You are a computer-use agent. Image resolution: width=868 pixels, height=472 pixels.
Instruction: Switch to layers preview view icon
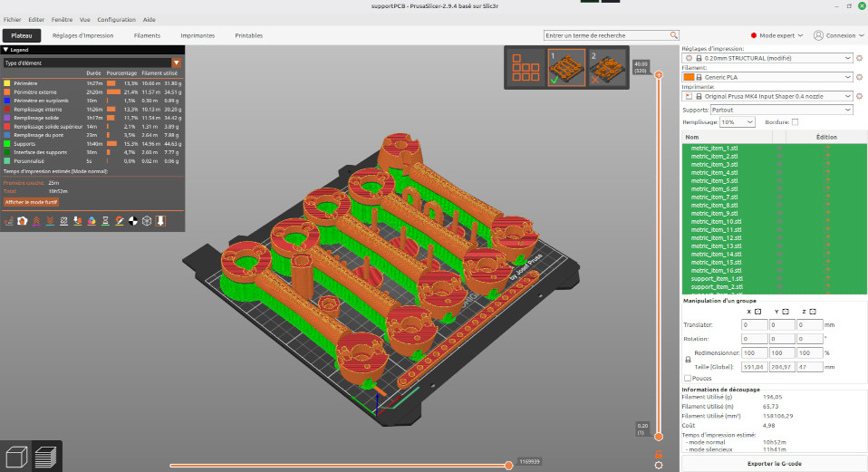click(46, 458)
